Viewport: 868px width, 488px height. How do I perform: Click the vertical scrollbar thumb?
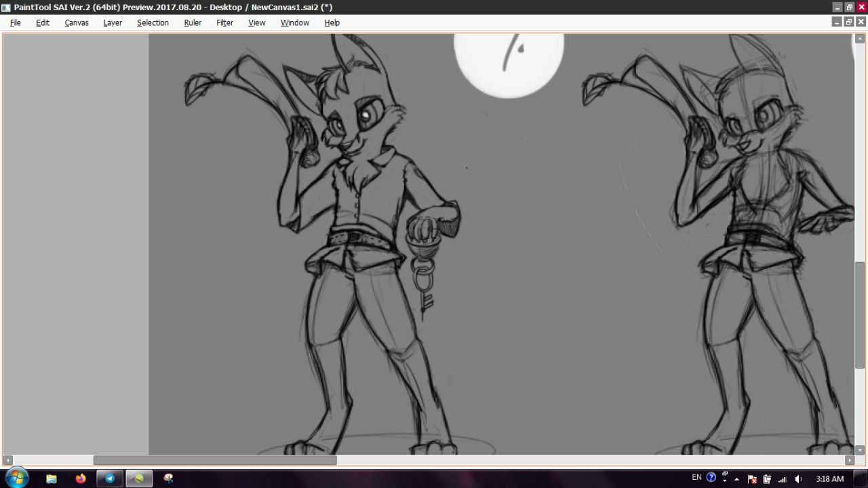click(859, 315)
